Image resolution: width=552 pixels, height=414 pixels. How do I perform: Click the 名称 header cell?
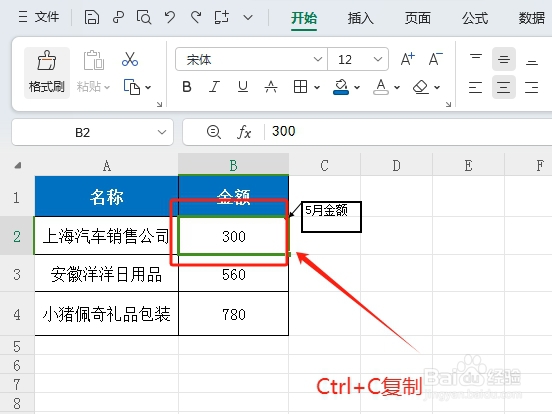point(107,196)
